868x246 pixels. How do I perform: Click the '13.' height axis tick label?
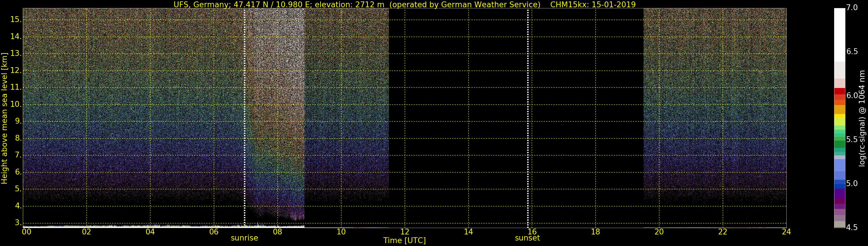pyautogui.click(x=16, y=53)
